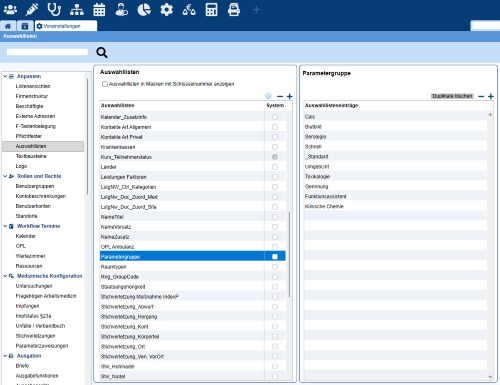Open Textbausteine in the sidebar

(x=31, y=156)
